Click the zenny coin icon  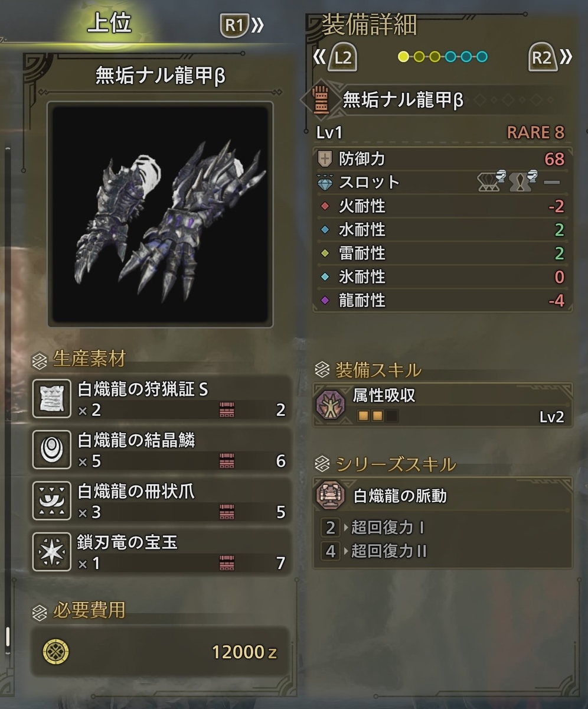pos(57,652)
